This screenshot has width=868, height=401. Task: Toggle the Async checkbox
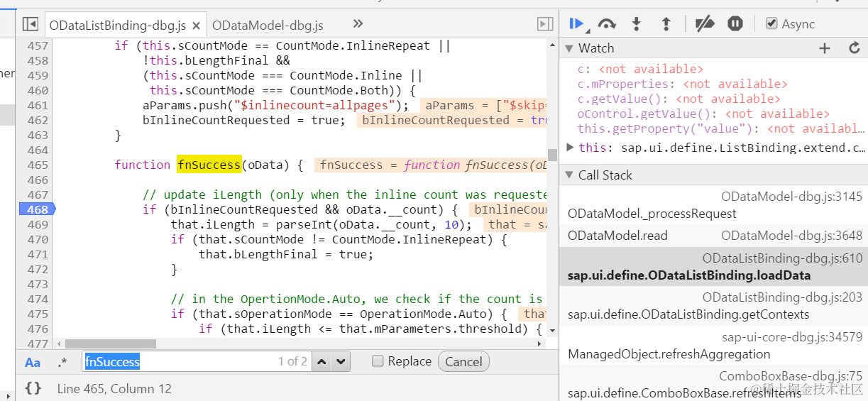click(x=771, y=24)
